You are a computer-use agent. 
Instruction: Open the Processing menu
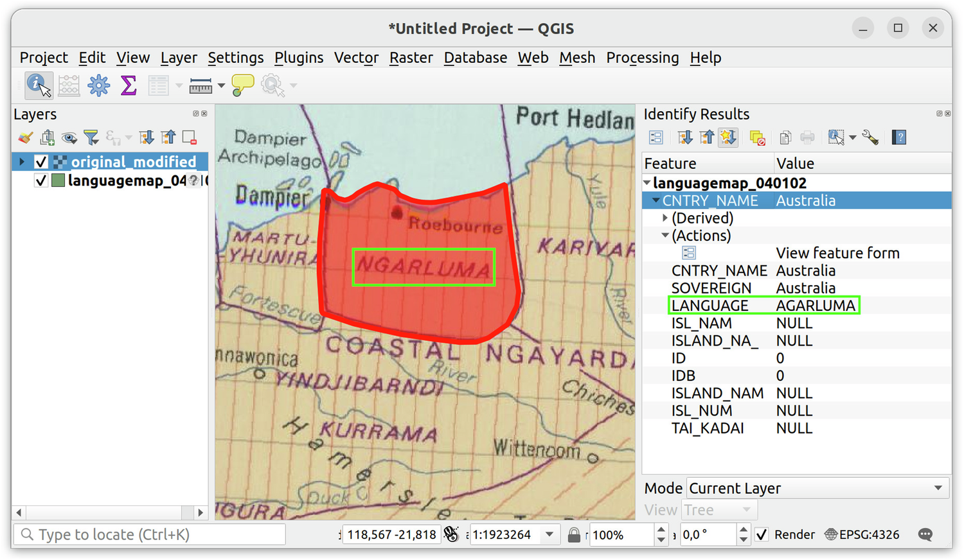(642, 58)
